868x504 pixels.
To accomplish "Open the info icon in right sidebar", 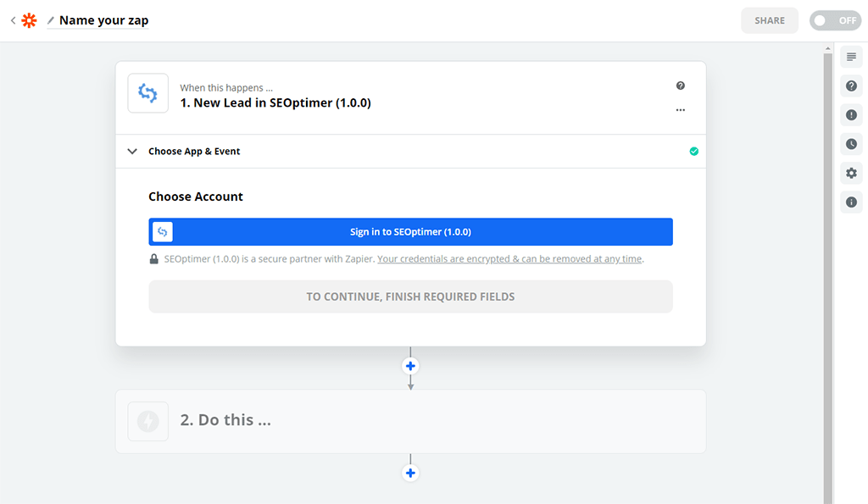I will click(851, 202).
